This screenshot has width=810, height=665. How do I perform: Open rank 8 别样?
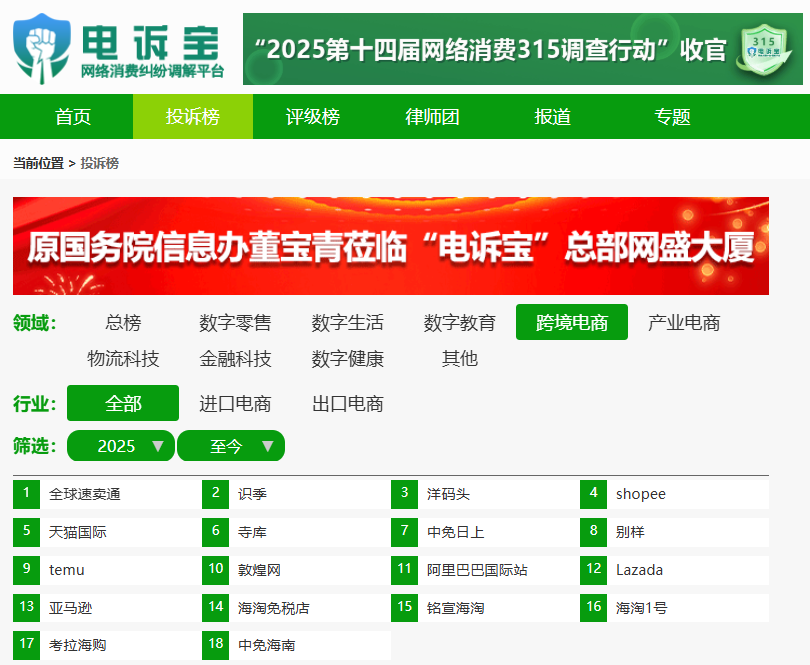coord(675,532)
